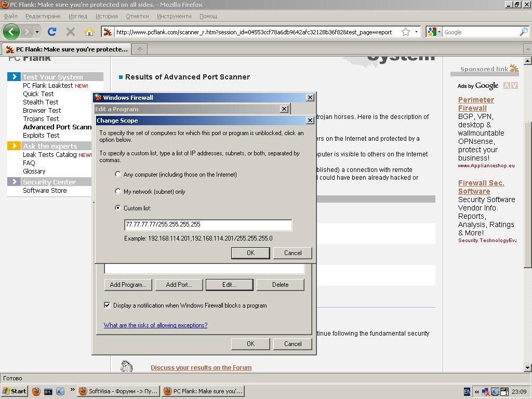Click the Custom list IP address field

click(208, 224)
